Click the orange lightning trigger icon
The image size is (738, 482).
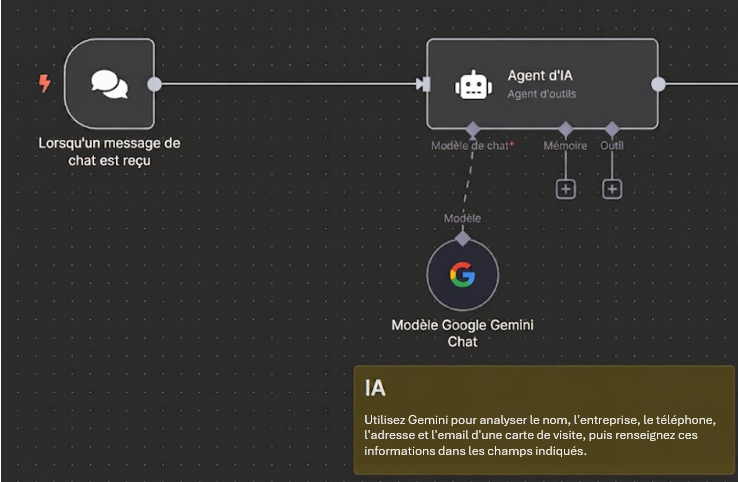click(45, 83)
